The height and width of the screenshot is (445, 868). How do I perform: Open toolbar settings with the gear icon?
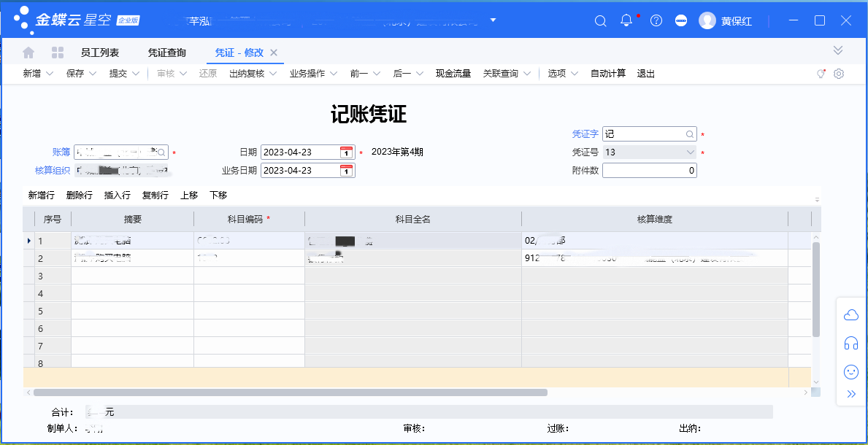pos(838,73)
